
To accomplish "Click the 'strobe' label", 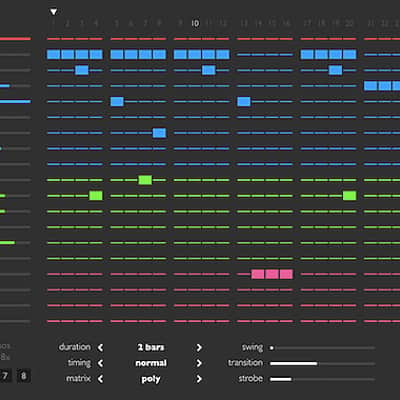I will 250,379.
